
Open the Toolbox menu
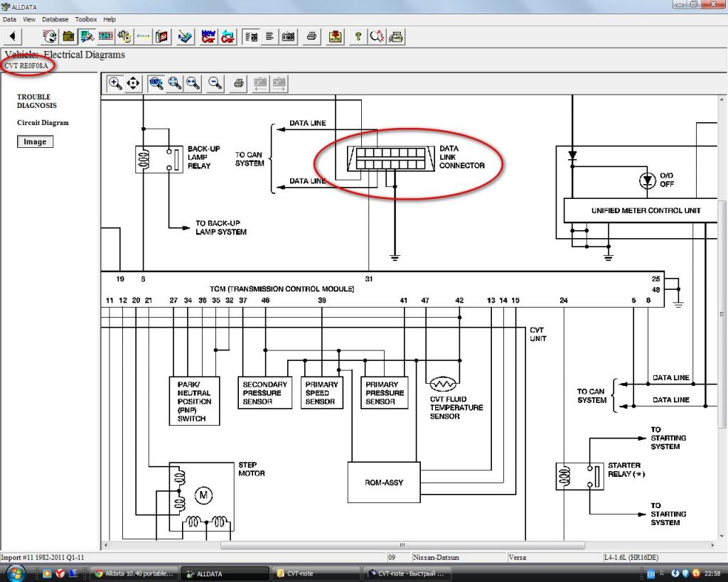86,19
